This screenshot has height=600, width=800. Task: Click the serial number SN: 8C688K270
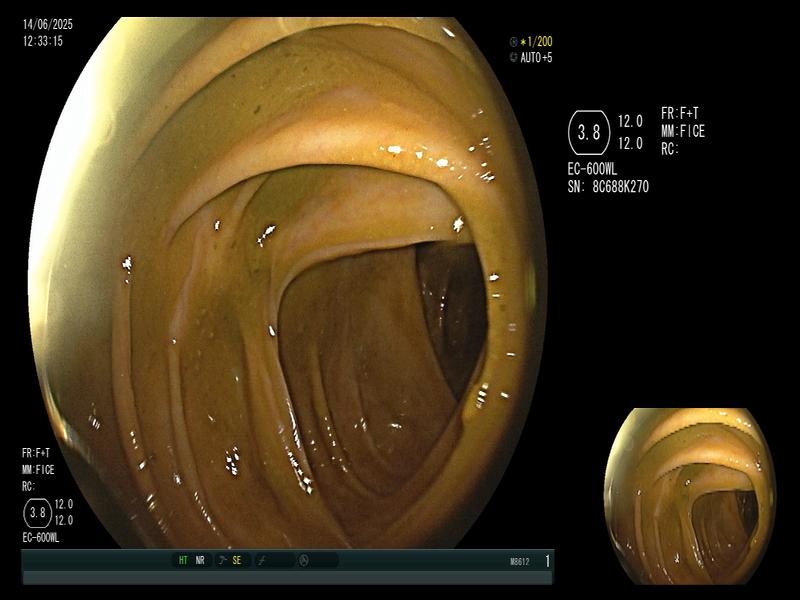[x=608, y=187]
